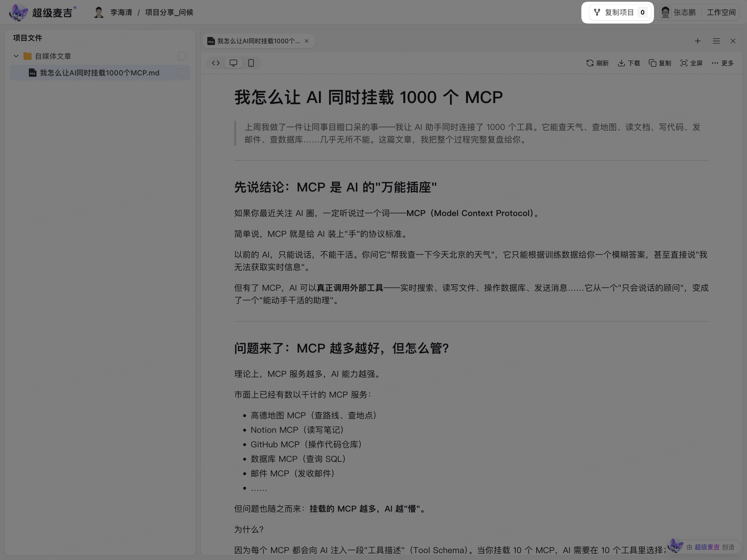Click markdown file icon in the tree
Screen dimensions: 747x560
click(x=33, y=73)
